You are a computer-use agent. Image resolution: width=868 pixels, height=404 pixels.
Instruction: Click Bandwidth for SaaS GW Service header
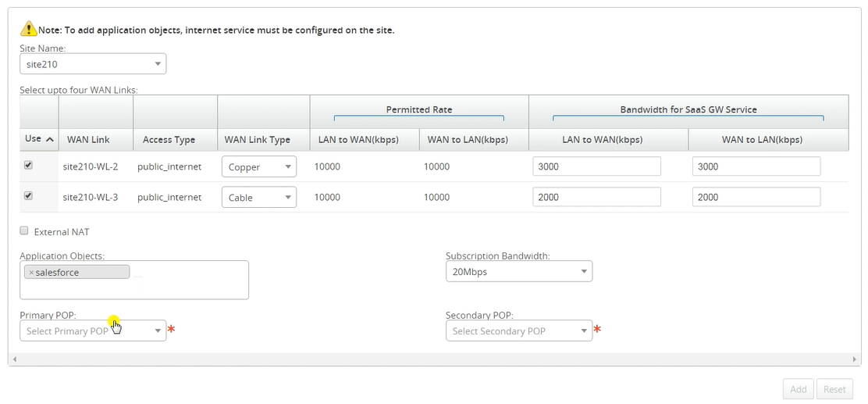[x=688, y=109]
